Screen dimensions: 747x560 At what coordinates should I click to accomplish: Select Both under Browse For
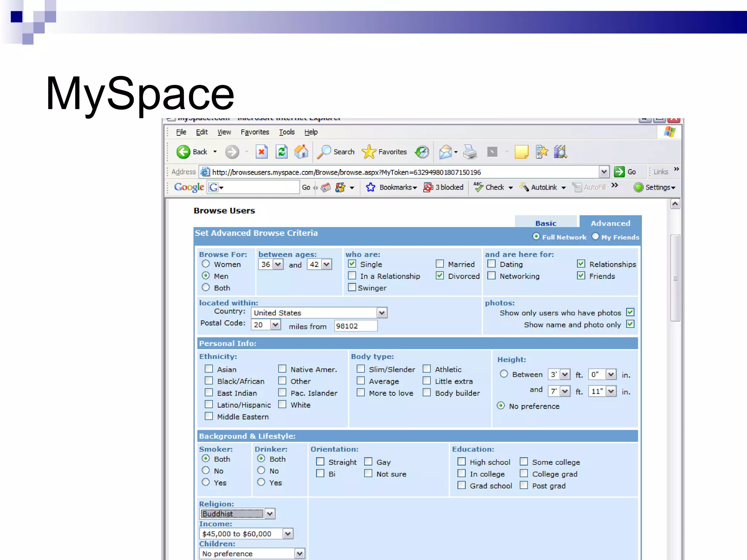click(206, 287)
